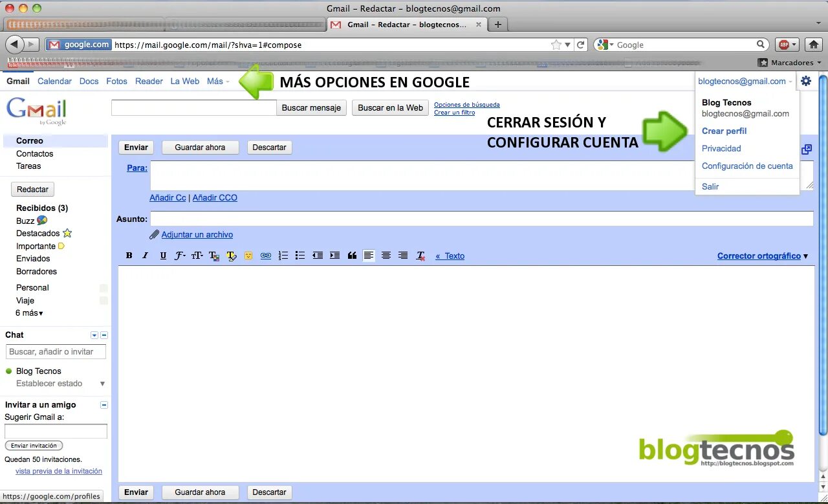Pop out the compose window

(x=807, y=149)
